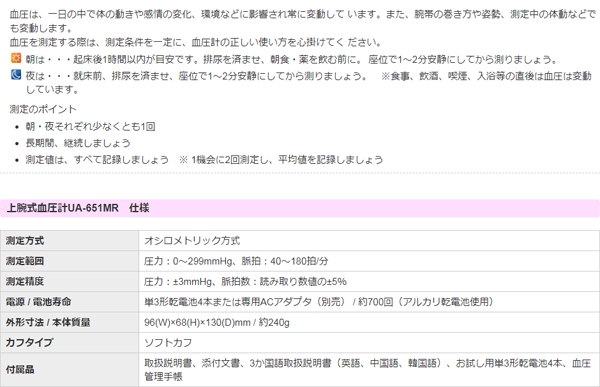
Task: Select the value '96(W)×68(H)×130(D)mm / 約240g'
Action: 217,322
